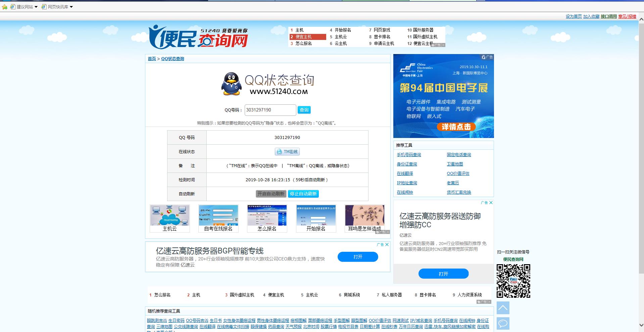Screen dimensions: 644x332
Task: Open 老黄历 tool link
Action: 453,183
